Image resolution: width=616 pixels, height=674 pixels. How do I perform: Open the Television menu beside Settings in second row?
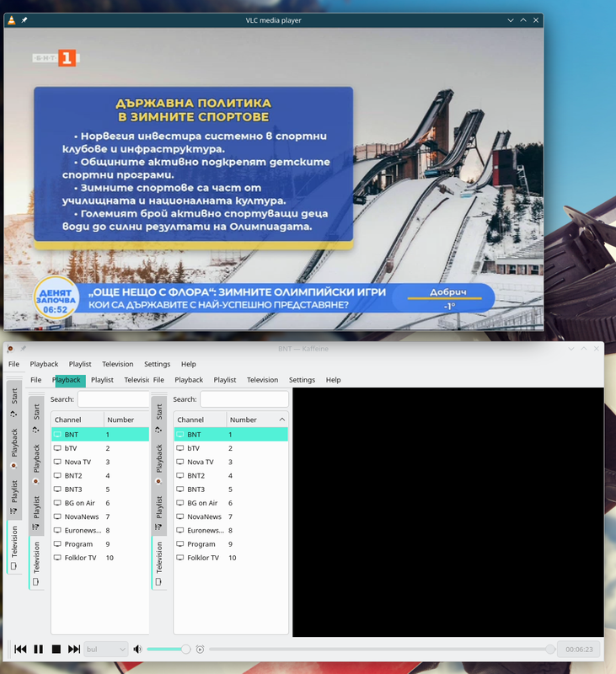tap(262, 380)
